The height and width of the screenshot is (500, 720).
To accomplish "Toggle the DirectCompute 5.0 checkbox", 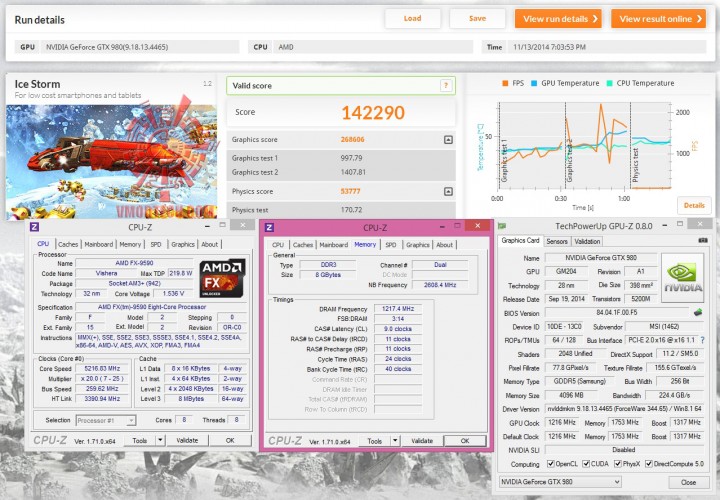I will [648, 464].
